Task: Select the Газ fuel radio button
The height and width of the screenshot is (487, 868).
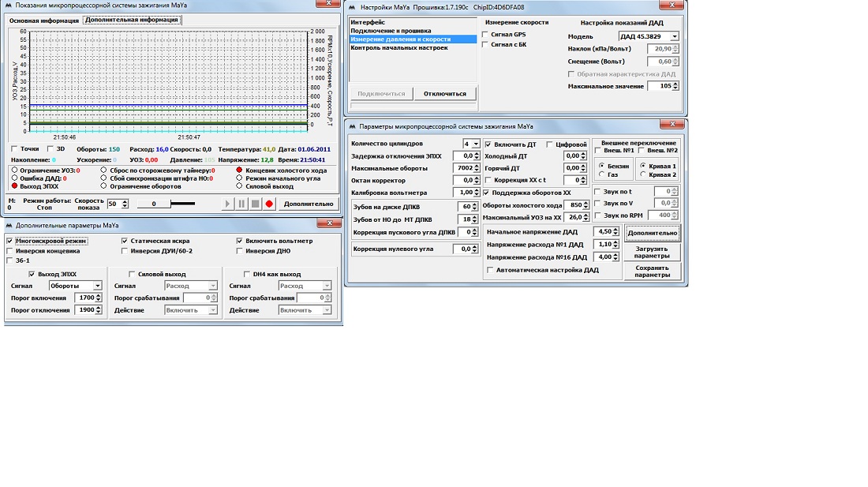Action: (x=602, y=174)
